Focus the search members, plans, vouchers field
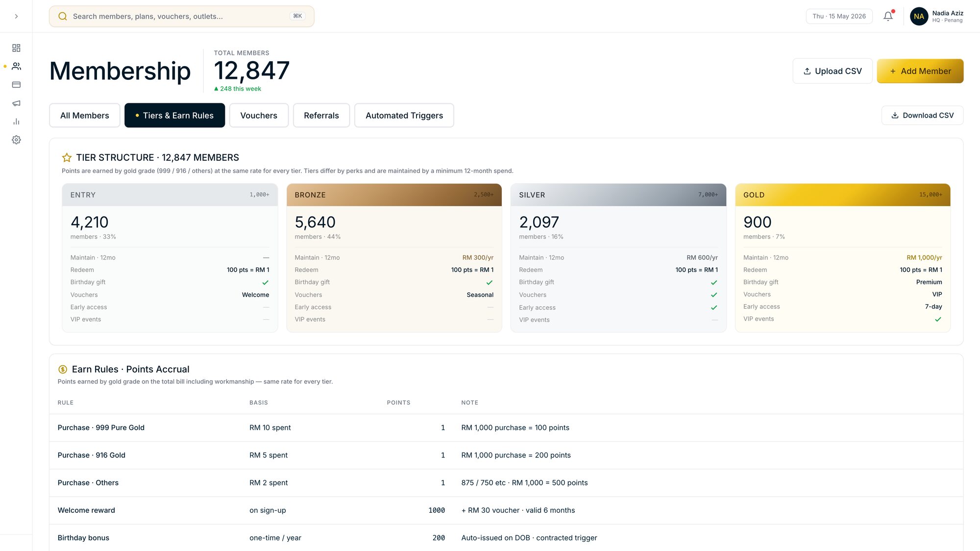 (181, 16)
